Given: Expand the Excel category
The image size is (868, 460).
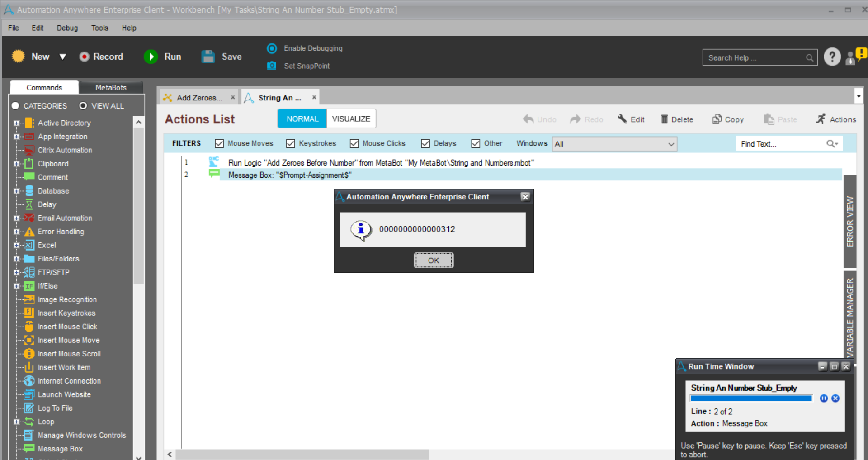Looking at the screenshot, I should [x=17, y=245].
